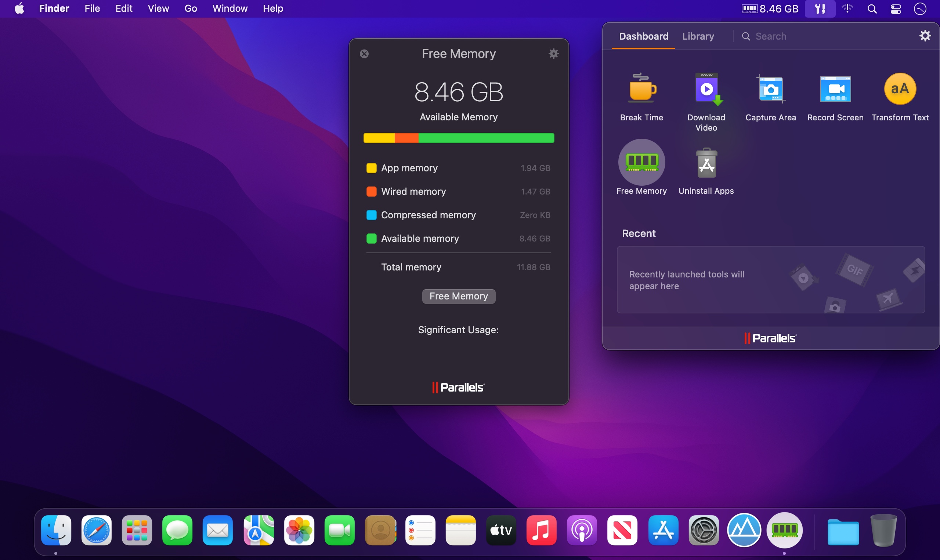Click the App Store icon in dock
940x560 pixels.
[x=663, y=530]
